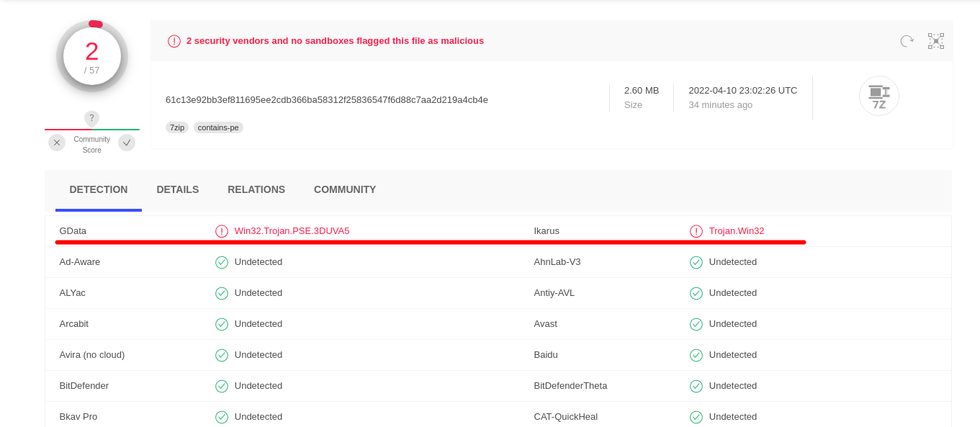
Task: Vote the file malicious with the X button
Action: coord(56,143)
